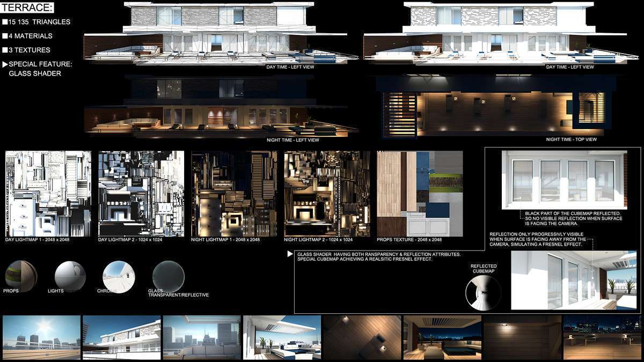Click the NIGHT LIGHTMAP 1 - 2048 x 2048 label

pos(225,240)
